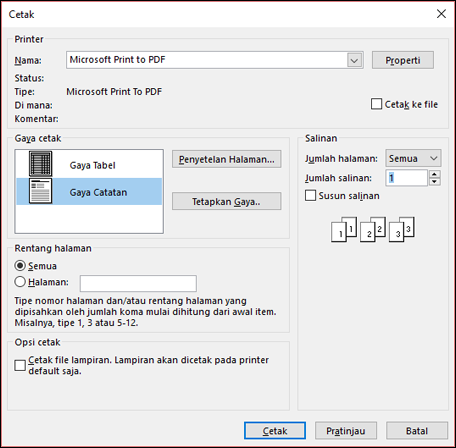Open Penyetelan Halaman settings
The image size is (456, 448).
[227, 159]
